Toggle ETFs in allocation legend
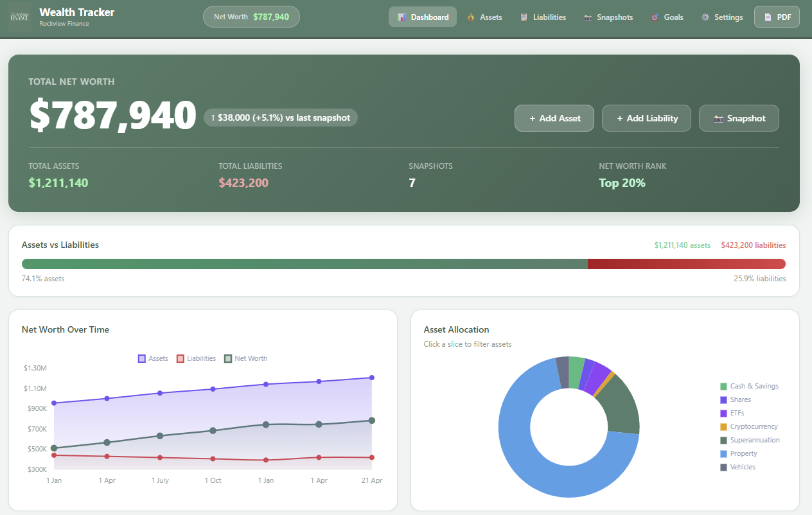The image size is (812, 515). [732, 413]
